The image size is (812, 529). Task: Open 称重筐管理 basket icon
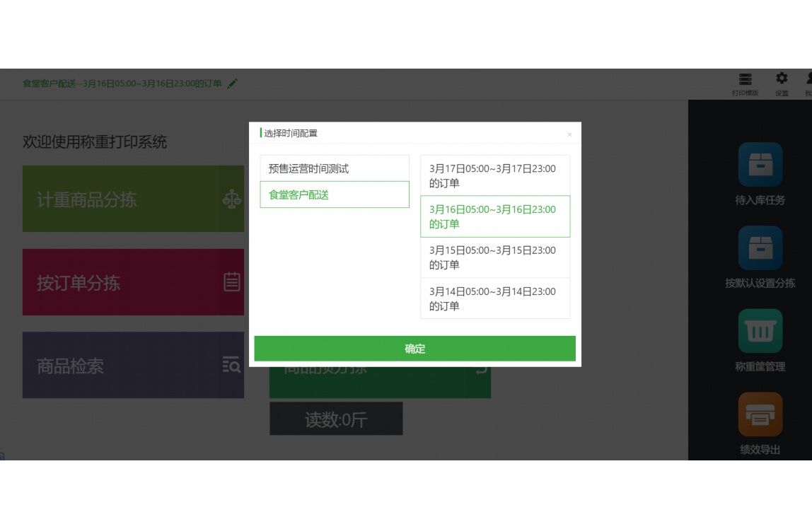pos(760,331)
